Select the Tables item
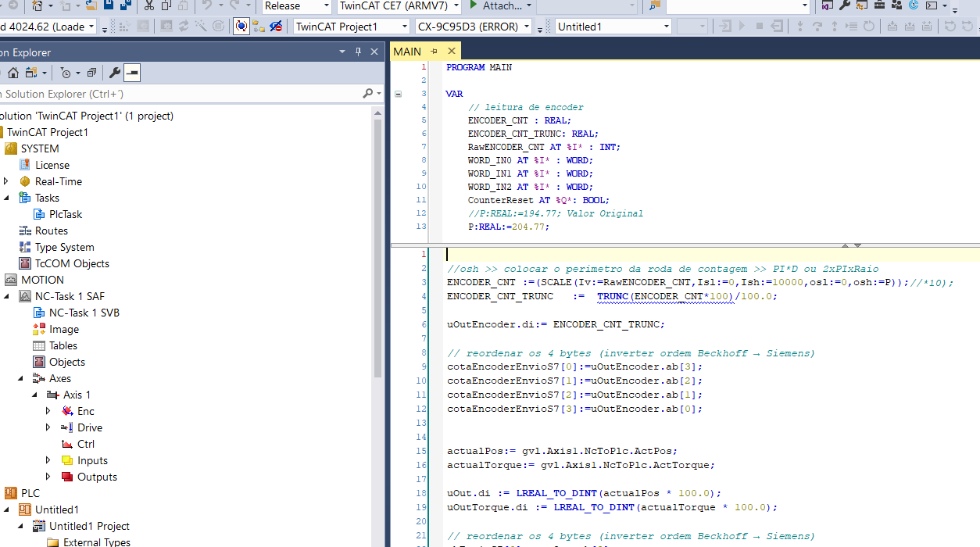The image size is (980, 547). point(63,345)
